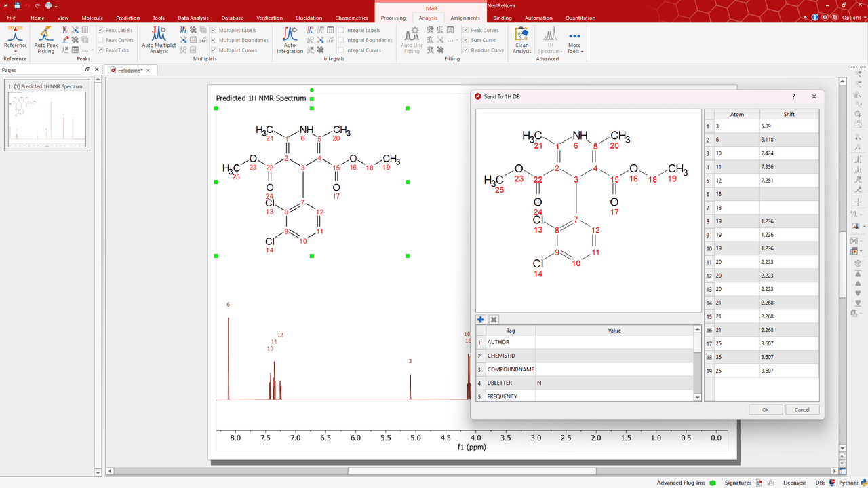The width and height of the screenshot is (868, 488).
Task: Click the AUTHOR value field
Action: coord(614,342)
